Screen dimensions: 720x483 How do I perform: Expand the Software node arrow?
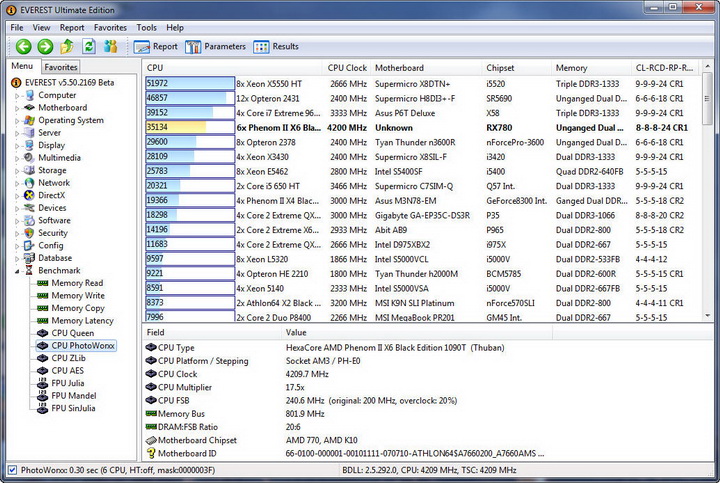(17, 221)
